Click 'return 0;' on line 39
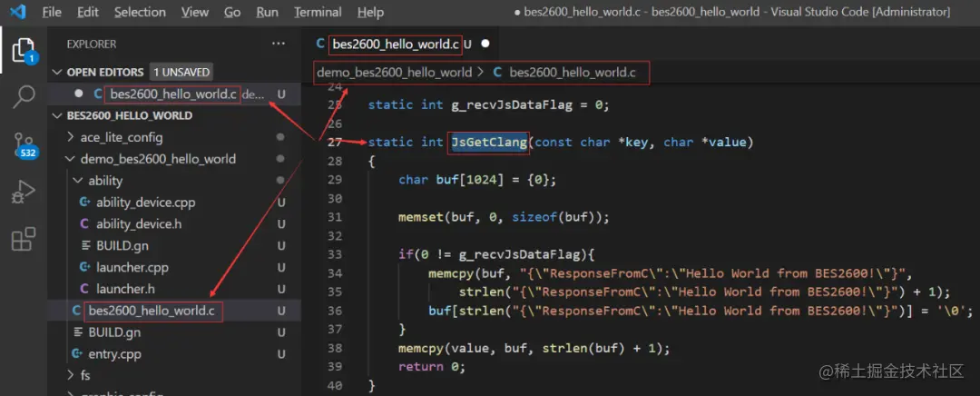The width and height of the screenshot is (980, 396). click(432, 367)
